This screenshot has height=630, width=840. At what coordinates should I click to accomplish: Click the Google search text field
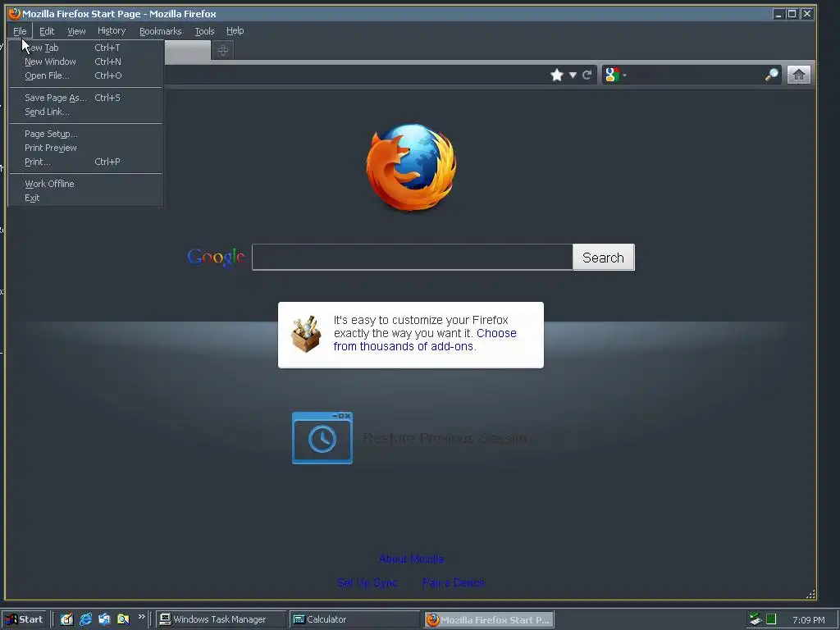point(413,257)
